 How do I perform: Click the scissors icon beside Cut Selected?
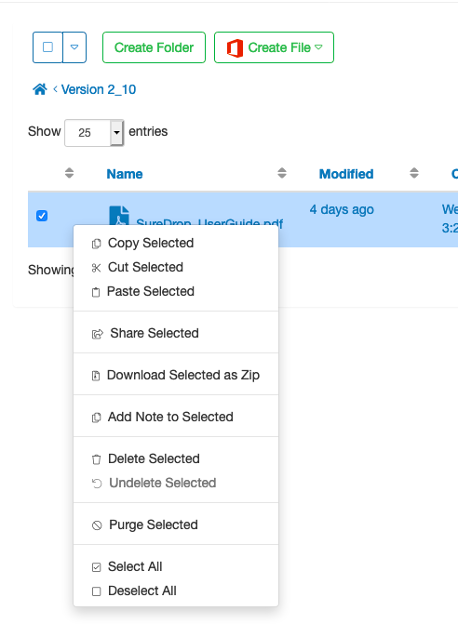(x=96, y=268)
